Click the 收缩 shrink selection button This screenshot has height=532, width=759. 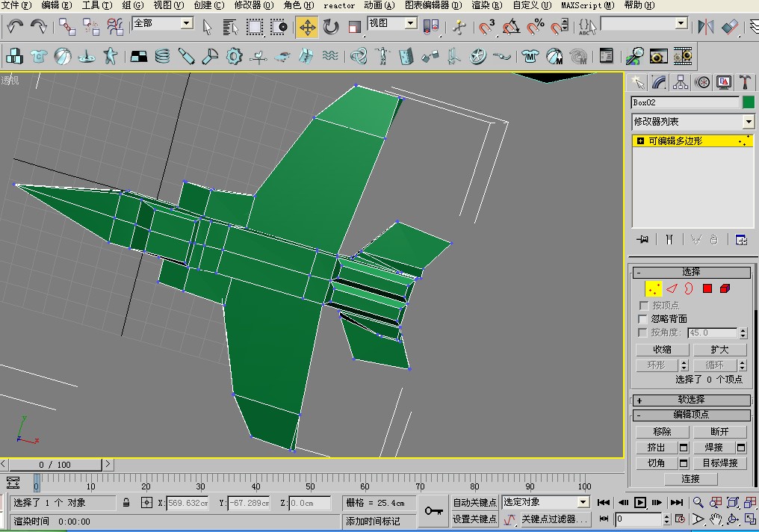click(x=662, y=350)
